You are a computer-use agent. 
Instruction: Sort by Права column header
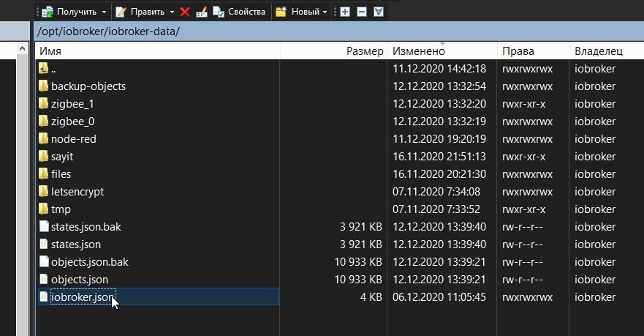point(533,51)
